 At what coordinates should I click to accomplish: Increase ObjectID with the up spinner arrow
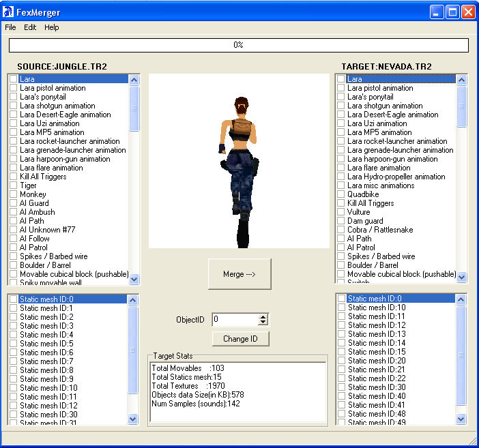[x=263, y=316]
